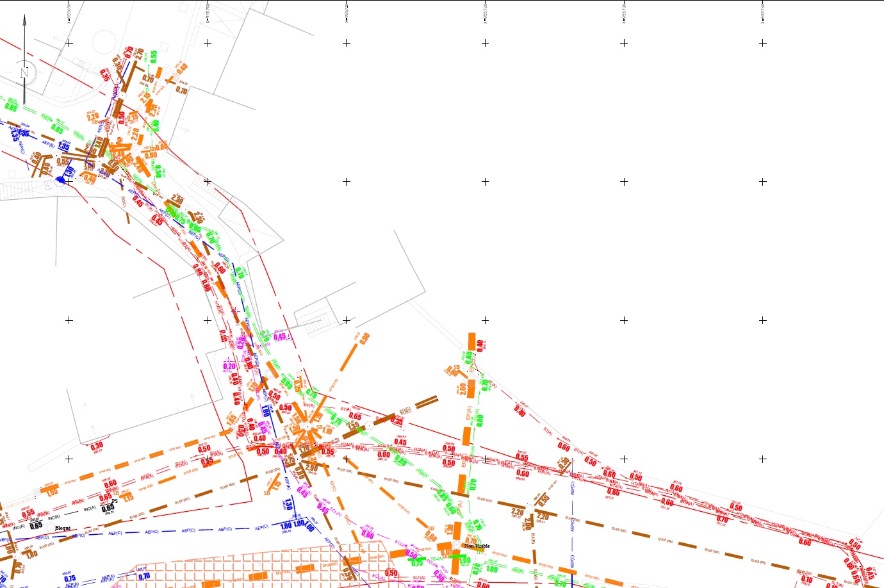Select the orange 2.60 depth label
The width and height of the screenshot is (884, 588).
[462, 389]
